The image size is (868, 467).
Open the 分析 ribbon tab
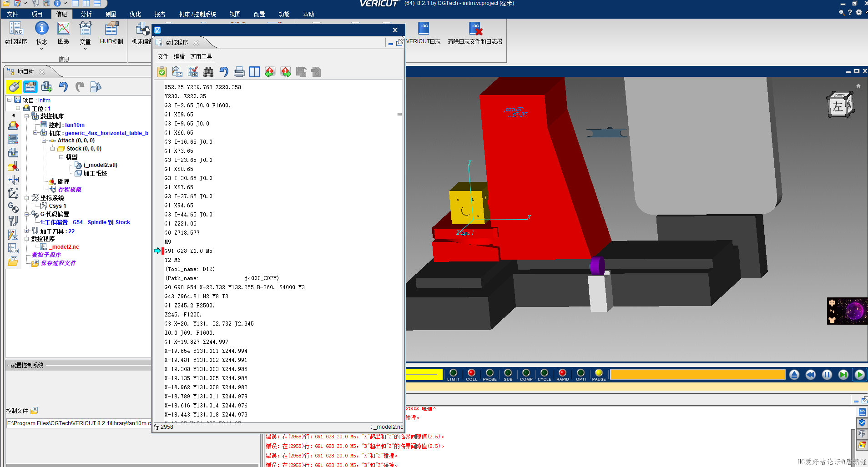[x=86, y=14]
